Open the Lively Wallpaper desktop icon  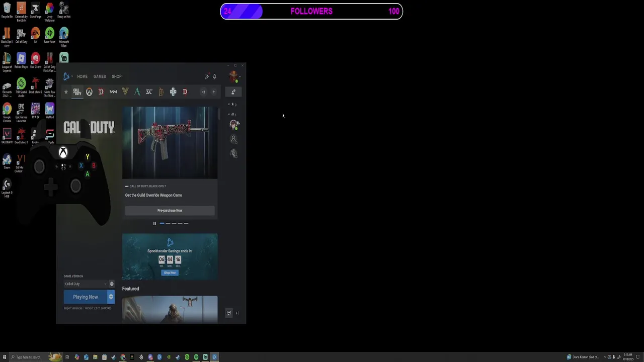click(x=49, y=12)
